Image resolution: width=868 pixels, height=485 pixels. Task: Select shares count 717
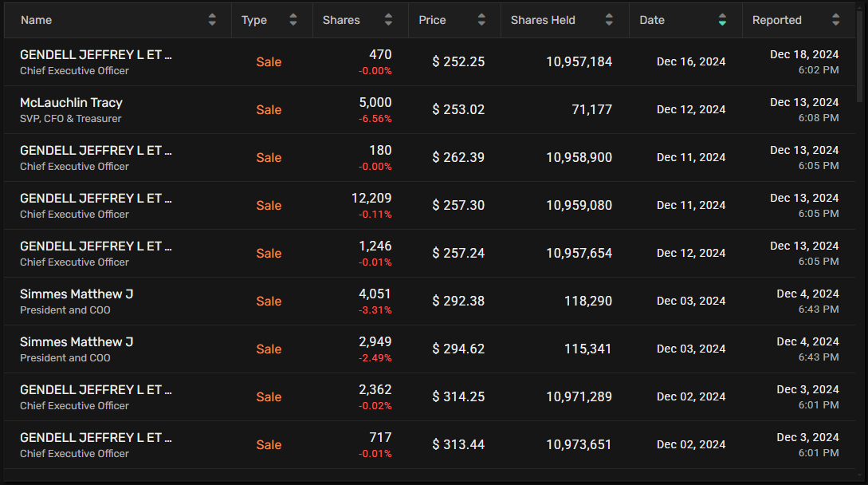tap(380, 437)
